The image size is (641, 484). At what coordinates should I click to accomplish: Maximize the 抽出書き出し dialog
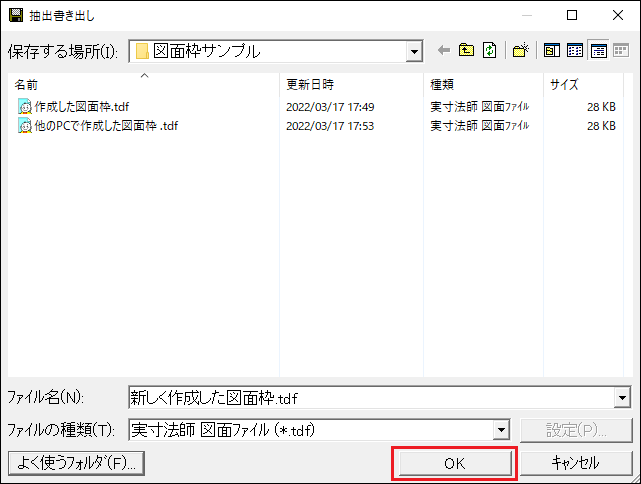tap(572, 15)
